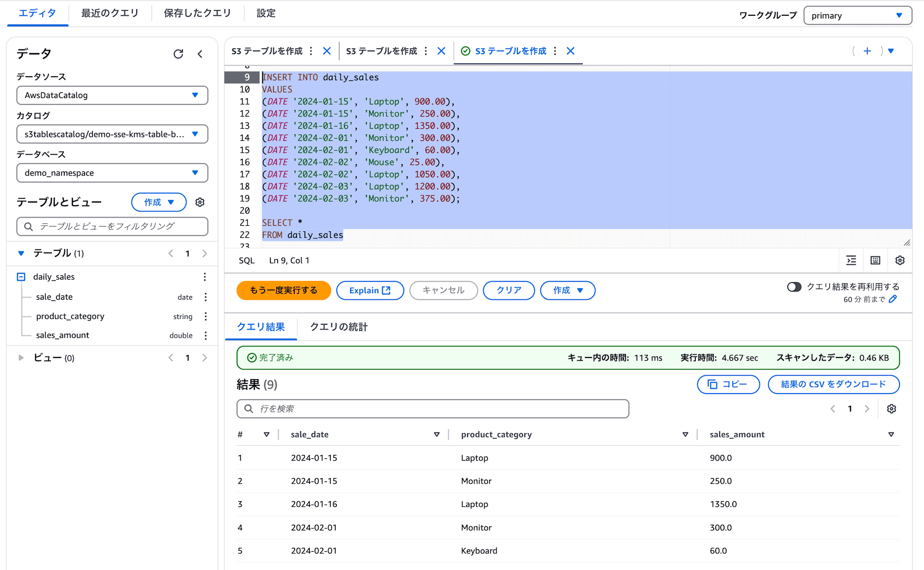The height and width of the screenshot is (570, 924).
Task: Click the Explain button
Action: [370, 290]
